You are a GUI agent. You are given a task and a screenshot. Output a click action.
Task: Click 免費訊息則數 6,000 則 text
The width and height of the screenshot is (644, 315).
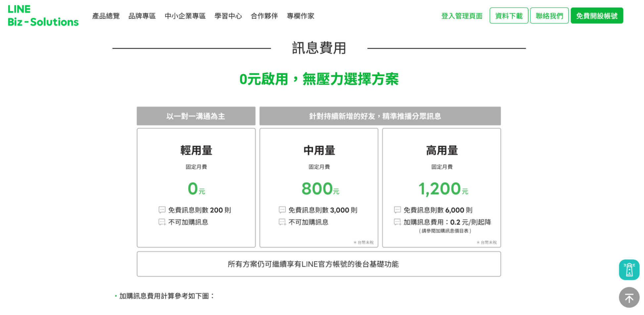coord(438,210)
